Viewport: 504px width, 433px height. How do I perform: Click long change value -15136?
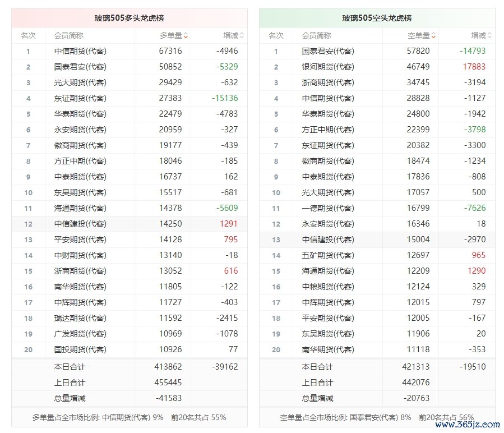coord(225,98)
